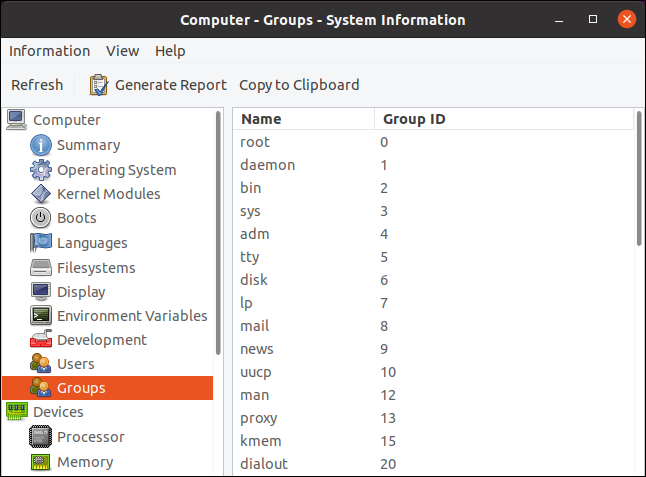
Task: Sort the list by Name column header
Action: click(x=261, y=120)
